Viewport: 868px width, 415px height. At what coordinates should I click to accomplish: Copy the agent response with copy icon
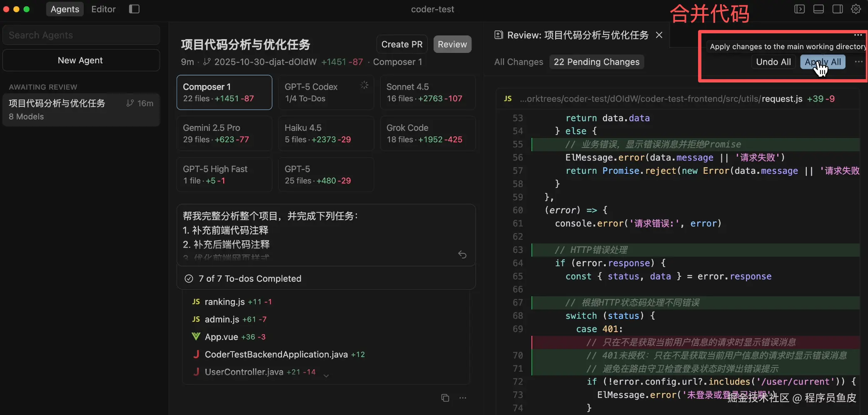click(445, 398)
